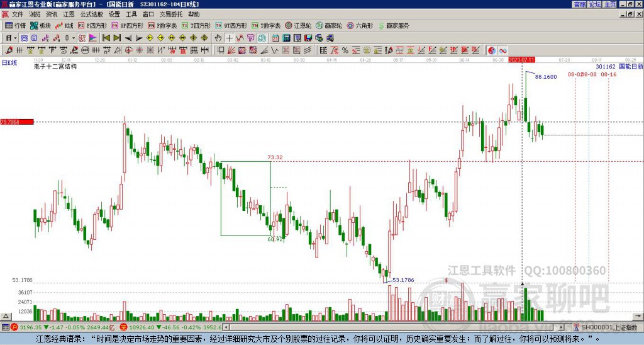Click the 老子十二宫结构 label

[55, 66]
